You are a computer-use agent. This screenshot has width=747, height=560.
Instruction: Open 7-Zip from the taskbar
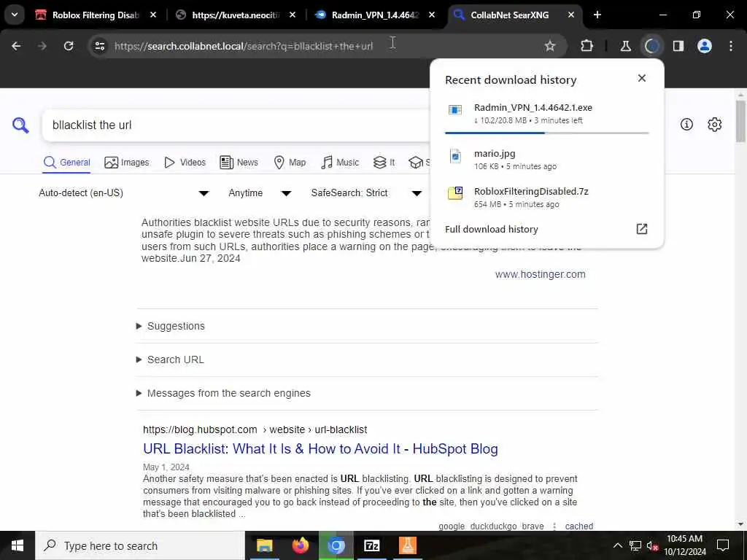pyautogui.click(x=371, y=545)
